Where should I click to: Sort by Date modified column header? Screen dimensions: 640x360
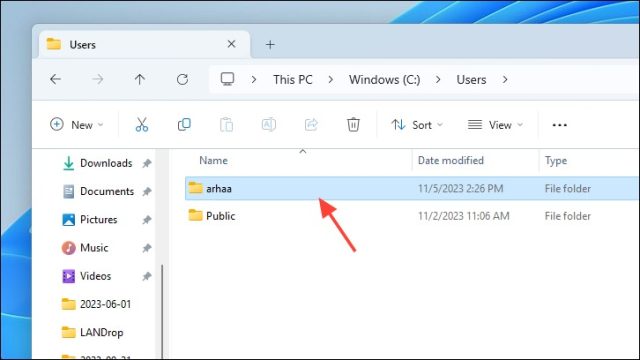451,160
